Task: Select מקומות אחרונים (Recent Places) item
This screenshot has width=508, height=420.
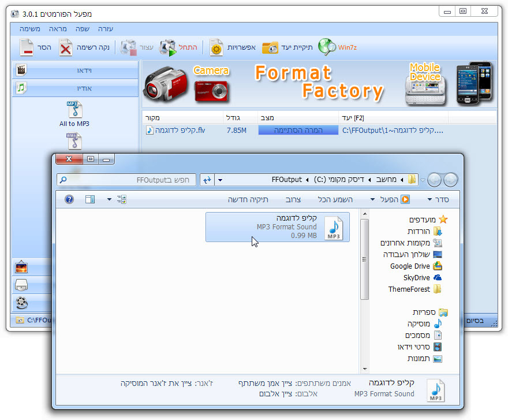Action: click(411, 243)
